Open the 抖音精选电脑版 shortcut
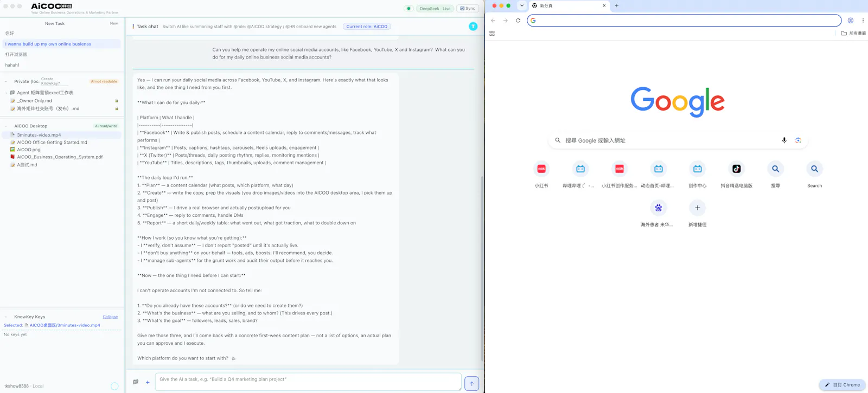 (x=736, y=175)
